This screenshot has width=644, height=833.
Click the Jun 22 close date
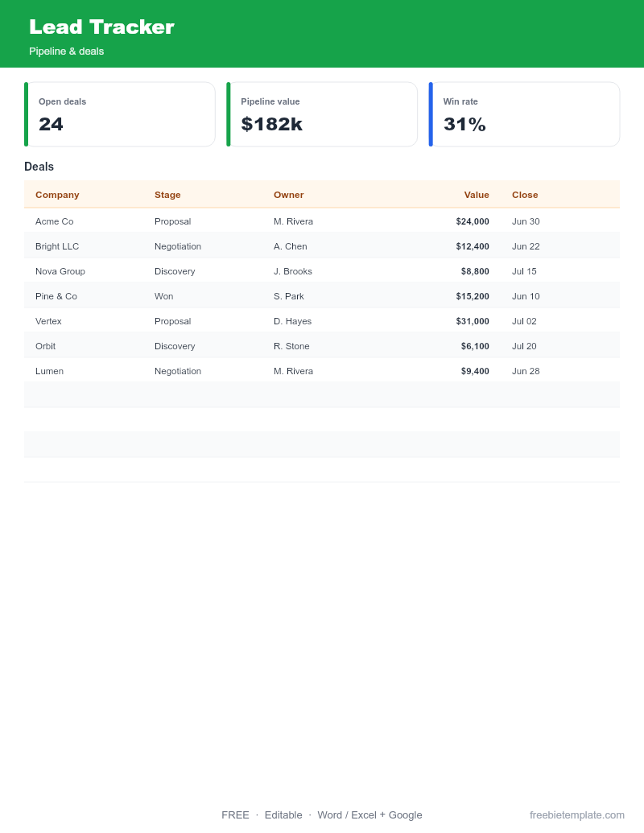(x=526, y=246)
